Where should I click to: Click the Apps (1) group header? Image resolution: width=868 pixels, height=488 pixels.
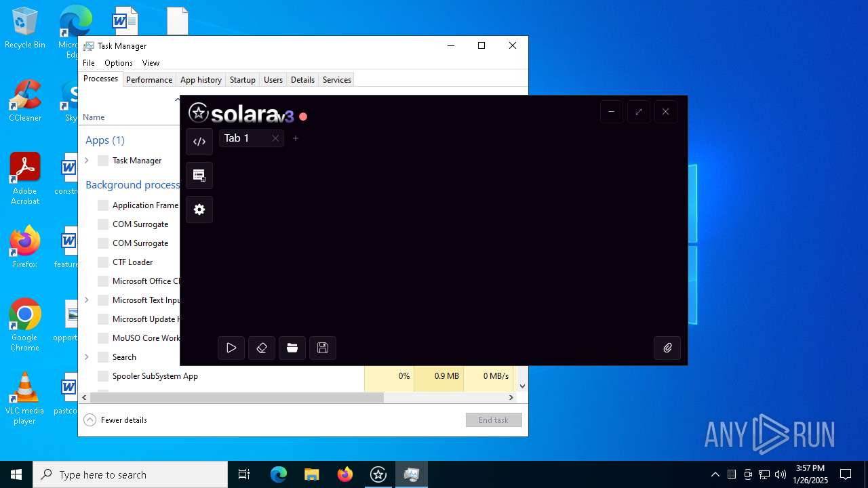pyautogui.click(x=105, y=140)
